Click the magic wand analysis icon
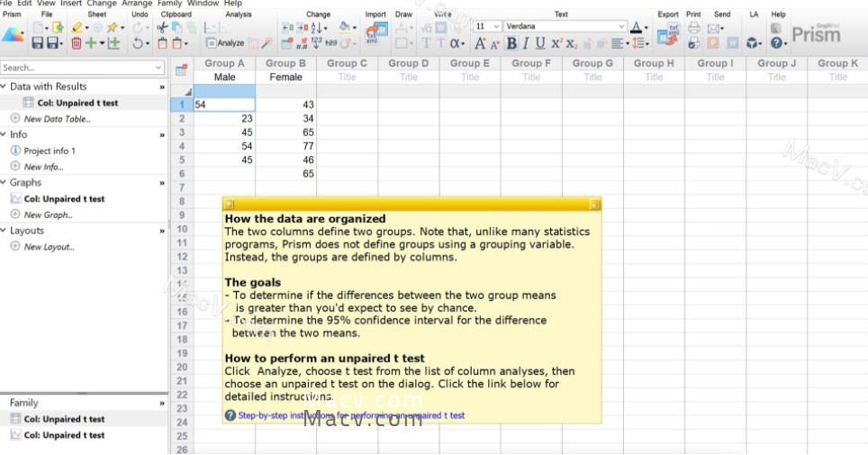Screen dimensions: 868x455 point(267,42)
